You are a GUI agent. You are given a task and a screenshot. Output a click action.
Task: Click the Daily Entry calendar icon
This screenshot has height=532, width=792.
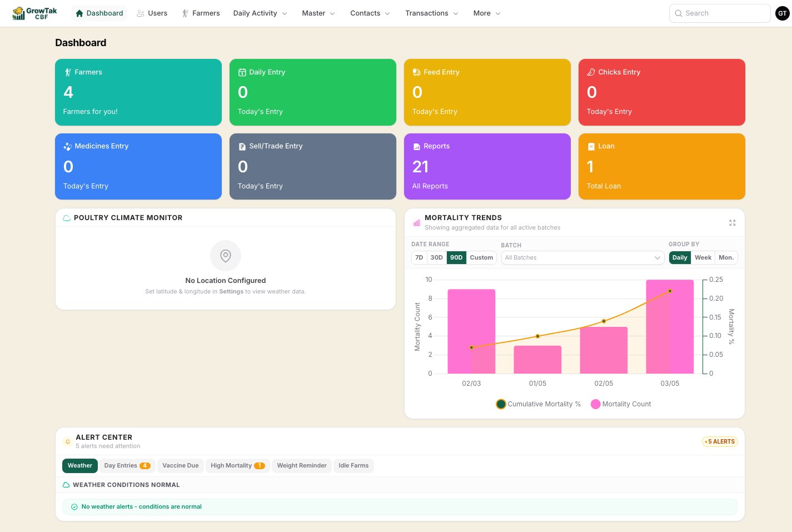(x=242, y=72)
